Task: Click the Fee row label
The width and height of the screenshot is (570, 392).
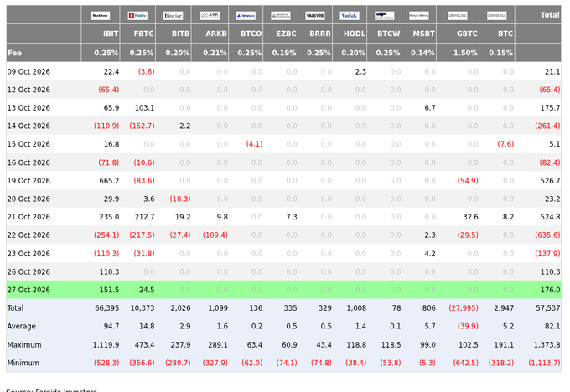Action: [14, 53]
